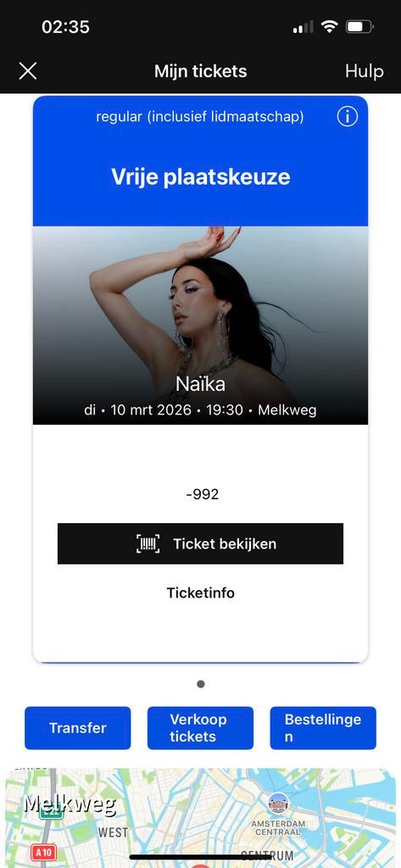Tap the Amsterdam Centraal station icon on map
The width and height of the screenshot is (401, 868).
[278, 804]
